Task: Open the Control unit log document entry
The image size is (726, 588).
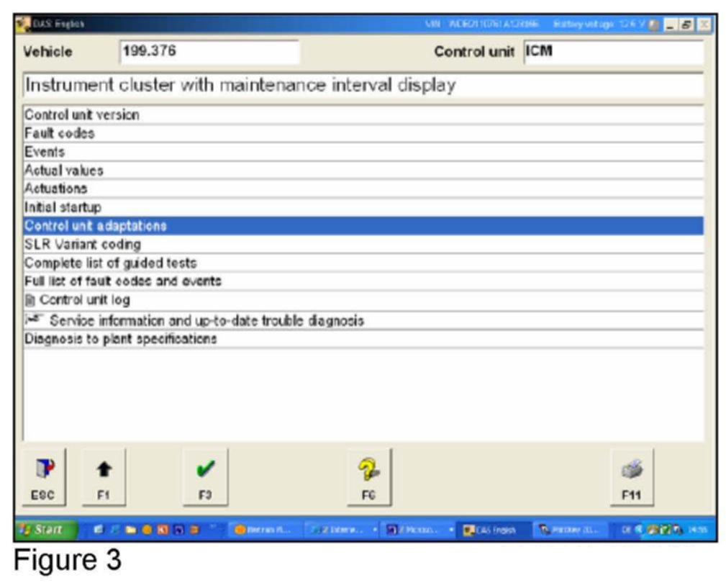Action: point(78,300)
